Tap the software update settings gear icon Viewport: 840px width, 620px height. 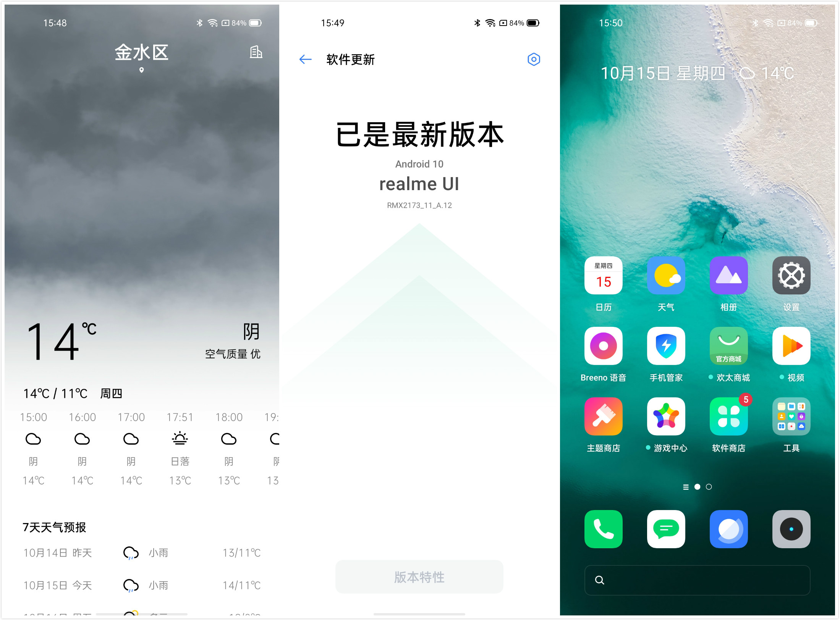point(536,60)
